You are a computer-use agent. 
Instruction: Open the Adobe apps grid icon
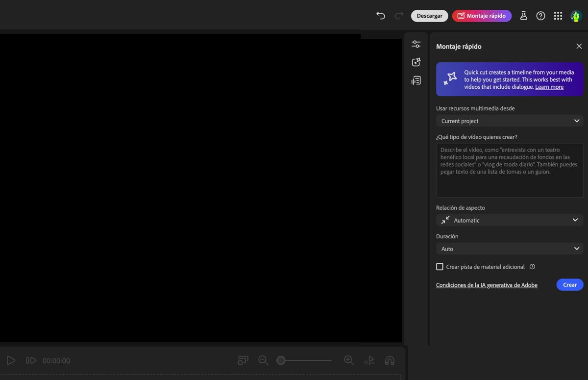pos(558,15)
